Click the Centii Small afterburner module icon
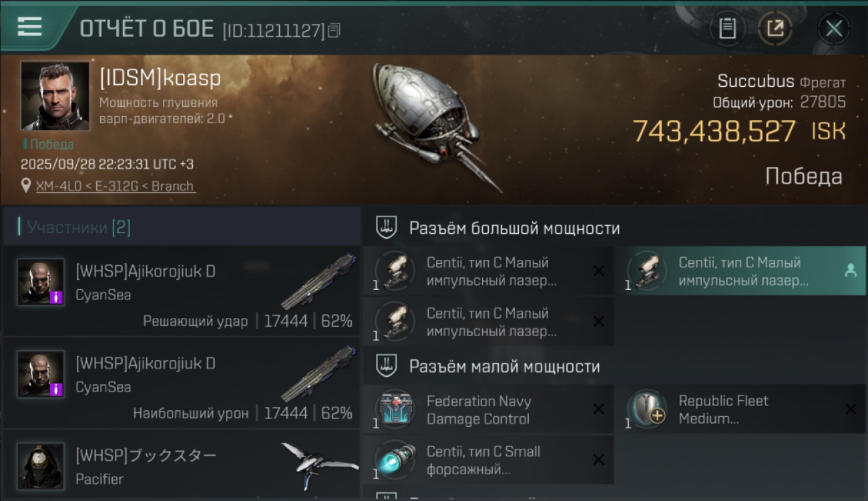The height and width of the screenshot is (501, 868). coord(395,460)
